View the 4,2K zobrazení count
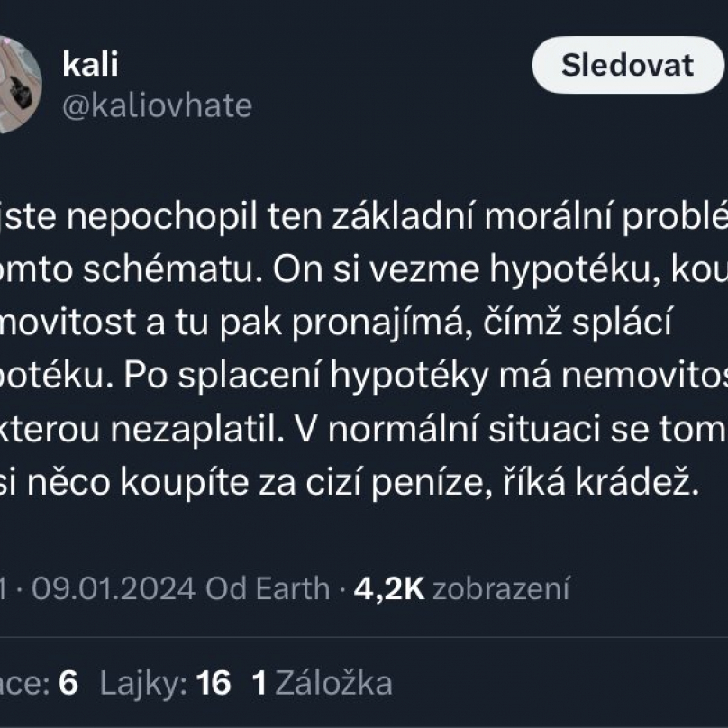 tap(461, 588)
